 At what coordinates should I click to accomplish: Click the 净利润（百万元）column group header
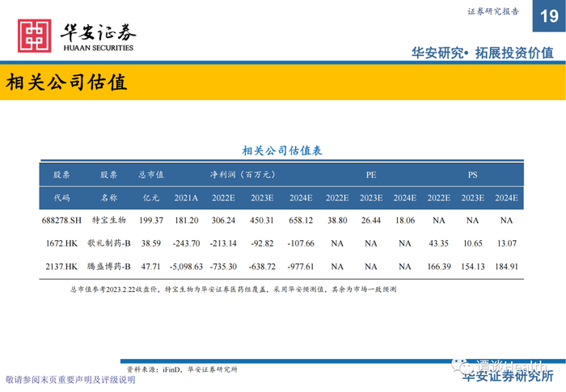pyautogui.click(x=243, y=175)
